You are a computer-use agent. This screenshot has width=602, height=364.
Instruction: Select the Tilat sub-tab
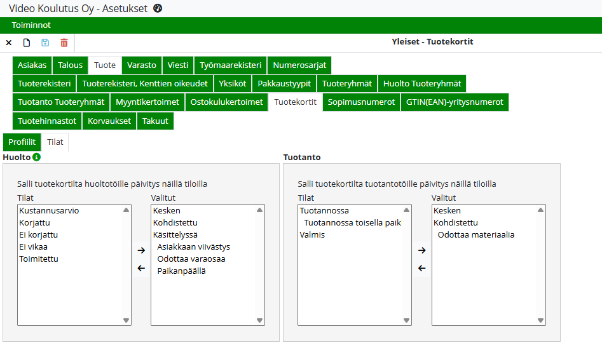coord(55,142)
